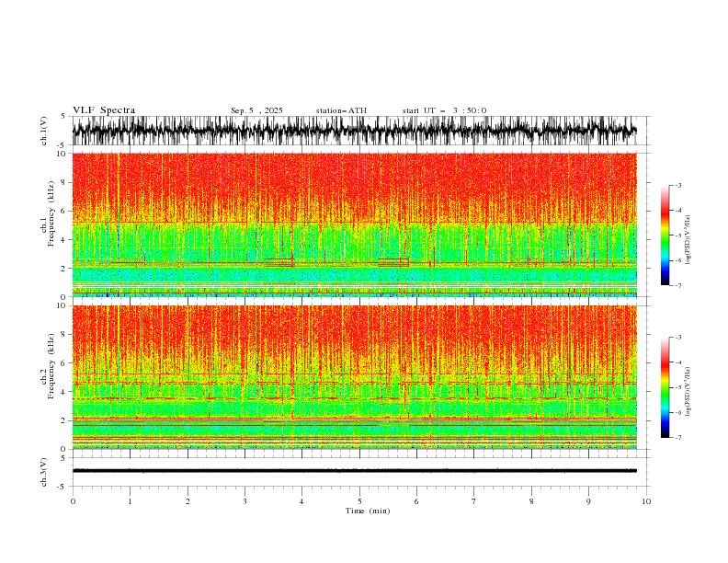The height and width of the screenshot is (563, 728).
Task: Click the "start UT = 3:50:0" text
Action: tap(444, 110)
